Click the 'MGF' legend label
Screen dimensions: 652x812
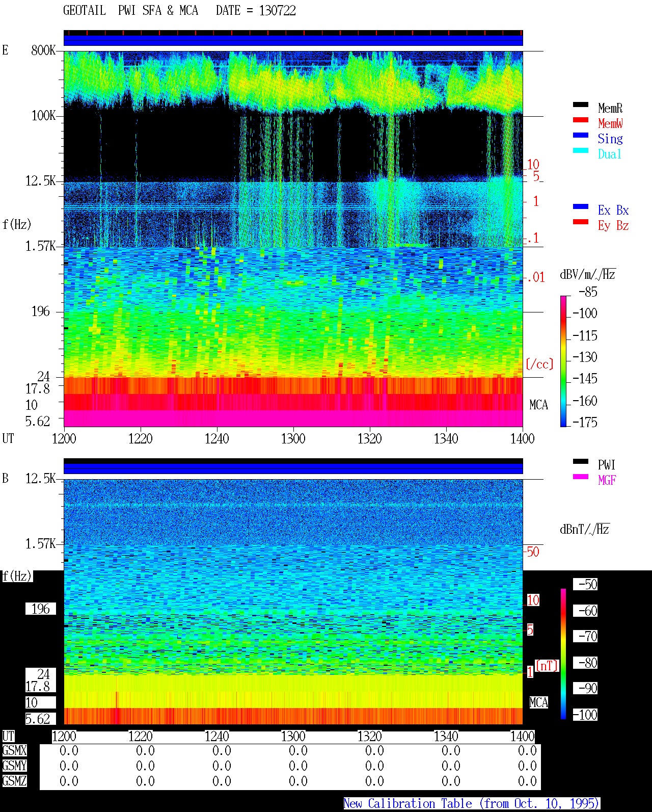coord(607,480)
